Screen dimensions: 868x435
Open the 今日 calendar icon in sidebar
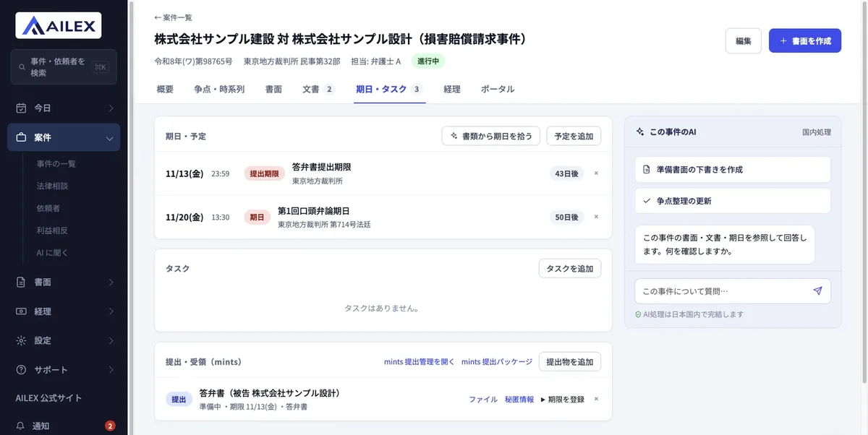(21, 108)
